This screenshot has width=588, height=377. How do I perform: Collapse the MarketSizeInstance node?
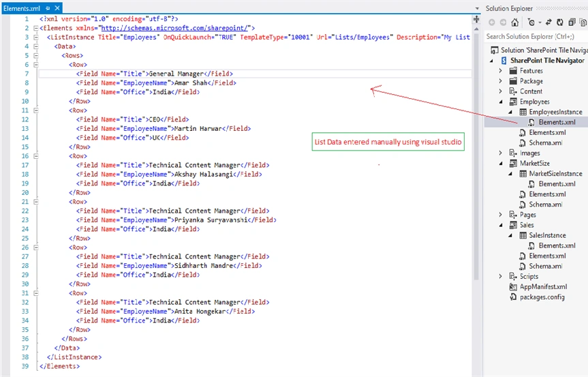(x=510, y=174)
